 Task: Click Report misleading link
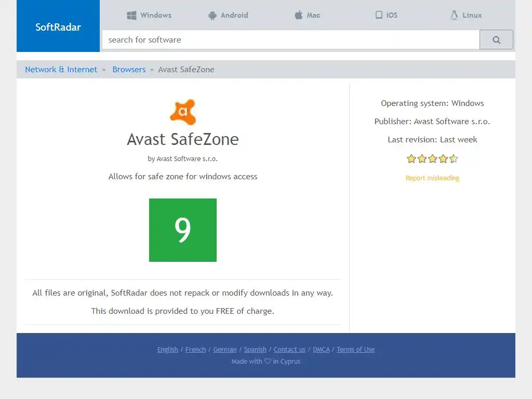432,178
